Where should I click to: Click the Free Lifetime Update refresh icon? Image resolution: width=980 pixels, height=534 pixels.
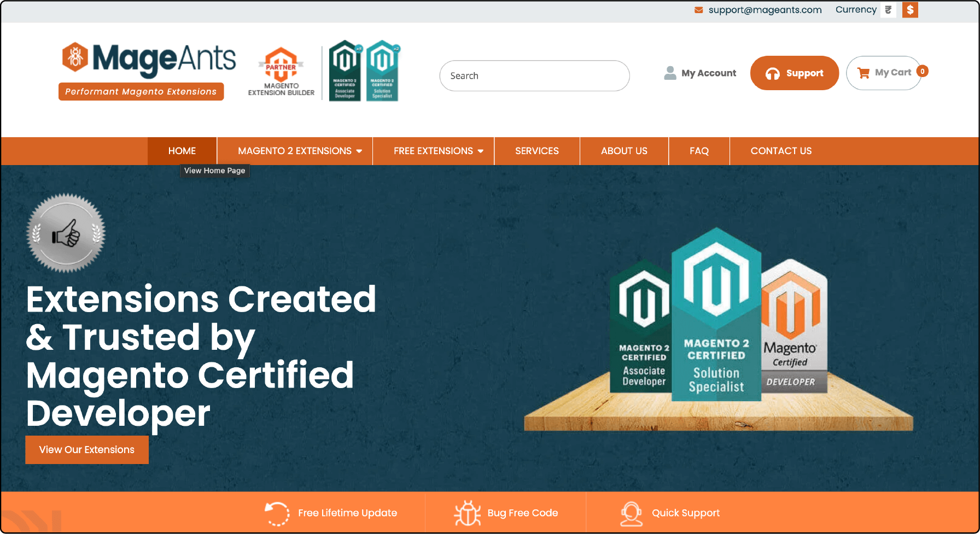277,513
